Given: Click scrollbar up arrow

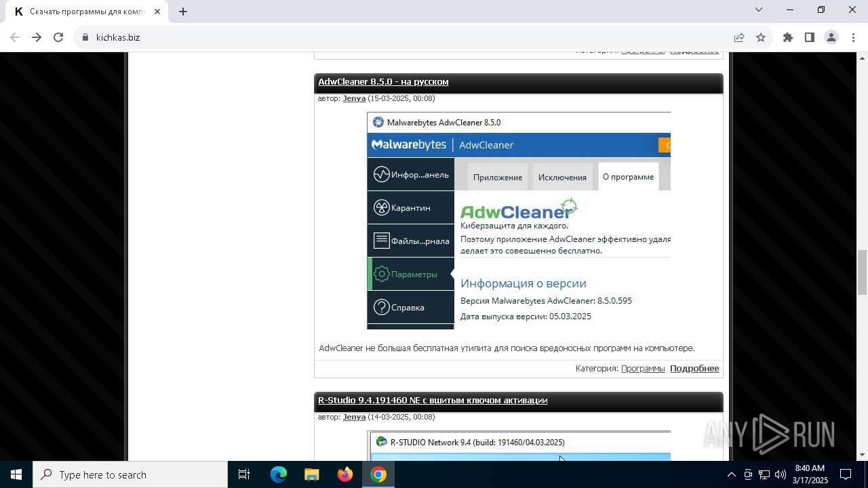Looking at the screenshot, I should click(x=862, y=58).
